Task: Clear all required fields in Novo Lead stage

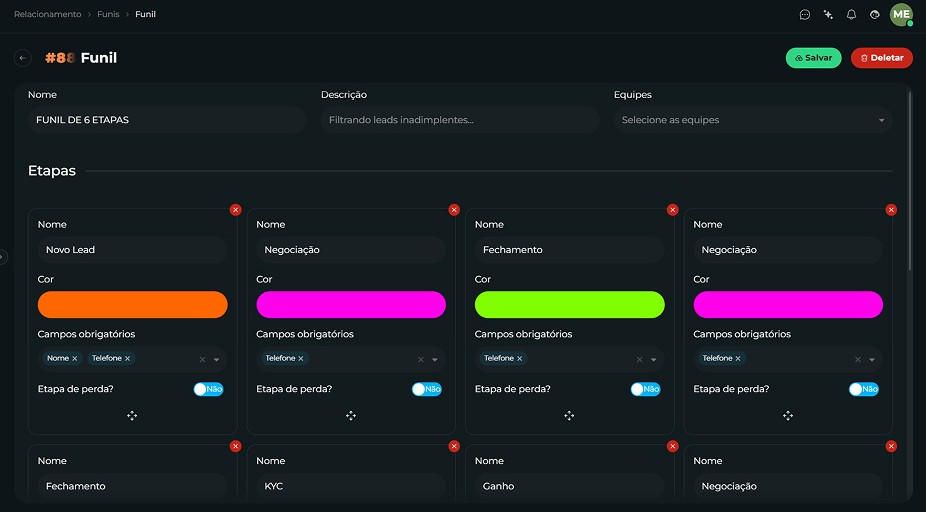Action: [x=203, y=360]
